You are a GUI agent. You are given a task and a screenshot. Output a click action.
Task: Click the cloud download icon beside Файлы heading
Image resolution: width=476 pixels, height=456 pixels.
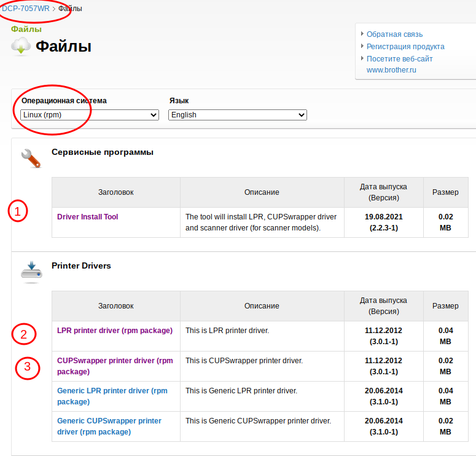21,47
